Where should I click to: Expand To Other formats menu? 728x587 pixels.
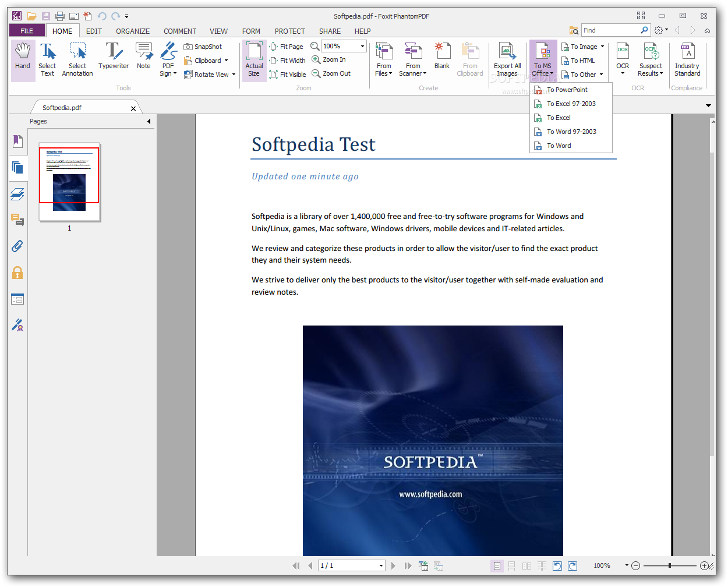point(601,75)
